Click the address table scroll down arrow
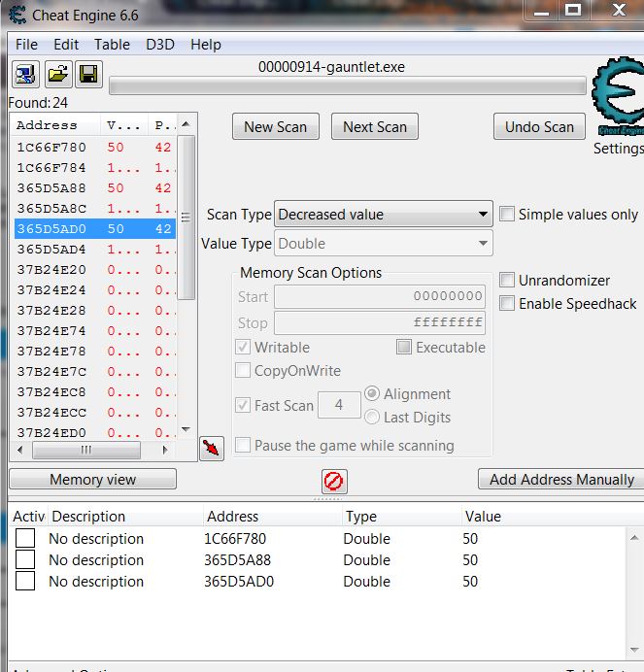 pyautogui.click(x=634, y=650)
